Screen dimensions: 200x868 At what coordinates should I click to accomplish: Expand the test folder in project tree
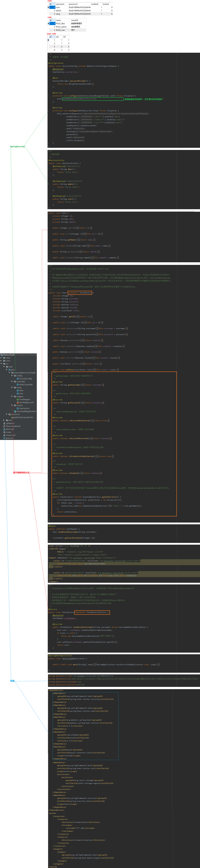(x=4, y=420)
